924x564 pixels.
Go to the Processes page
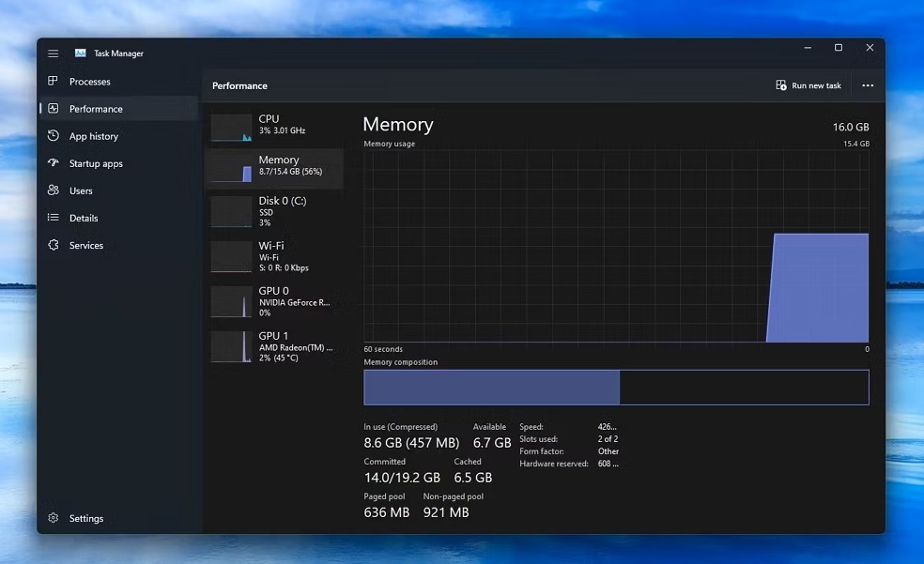coord(89,82)
